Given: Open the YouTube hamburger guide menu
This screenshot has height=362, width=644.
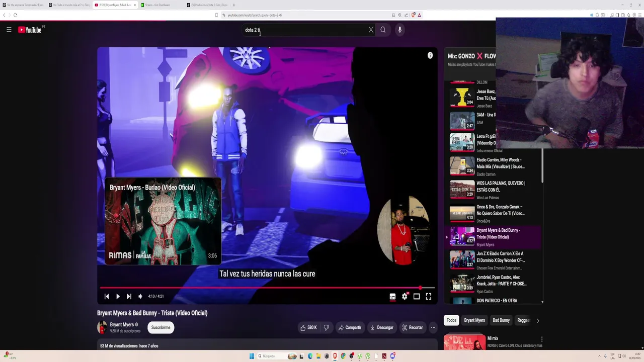Looking at the screenshot, I should (9, 30).
